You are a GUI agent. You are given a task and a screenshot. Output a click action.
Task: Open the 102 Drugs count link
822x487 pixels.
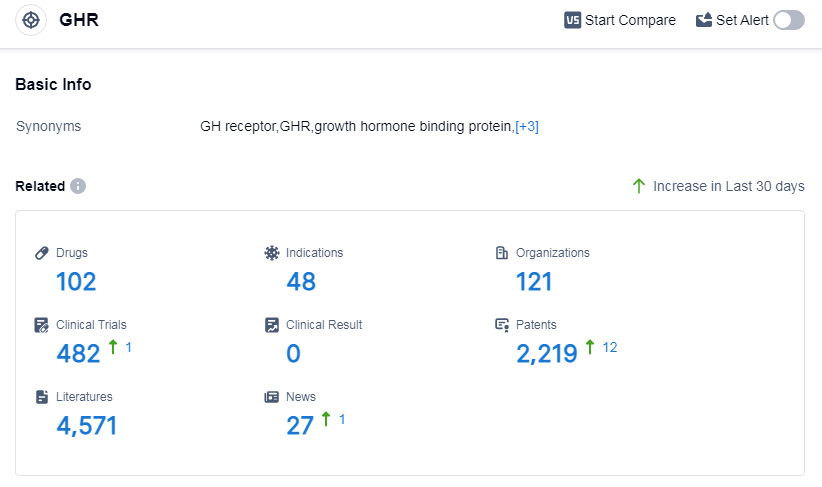[76, 282]
